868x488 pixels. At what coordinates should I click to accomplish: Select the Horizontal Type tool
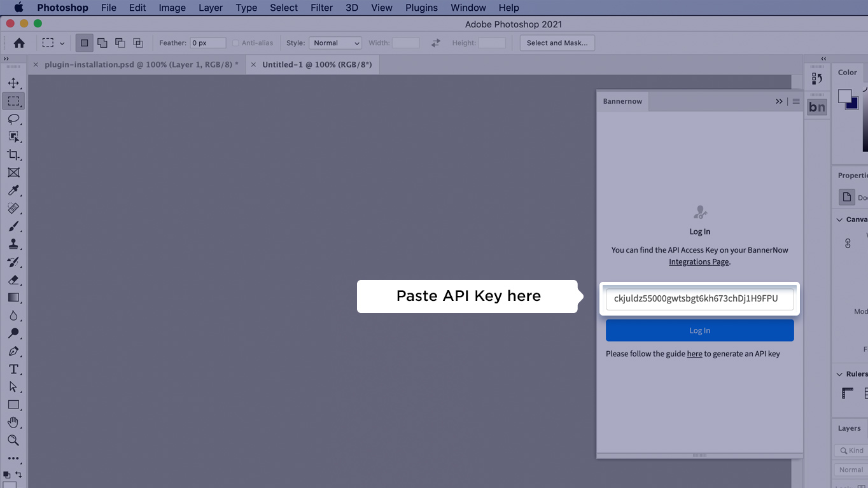13,369
